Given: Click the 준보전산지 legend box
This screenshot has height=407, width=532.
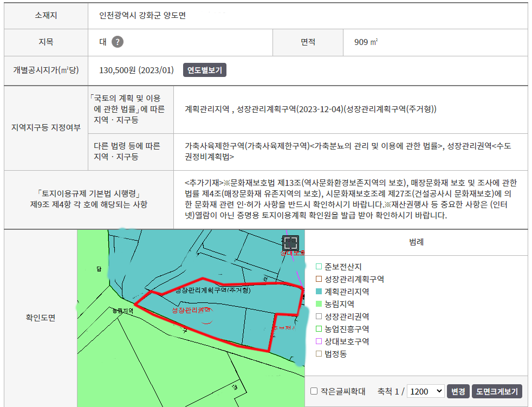Looking at the screenshot, I should (x=319, y=267).
